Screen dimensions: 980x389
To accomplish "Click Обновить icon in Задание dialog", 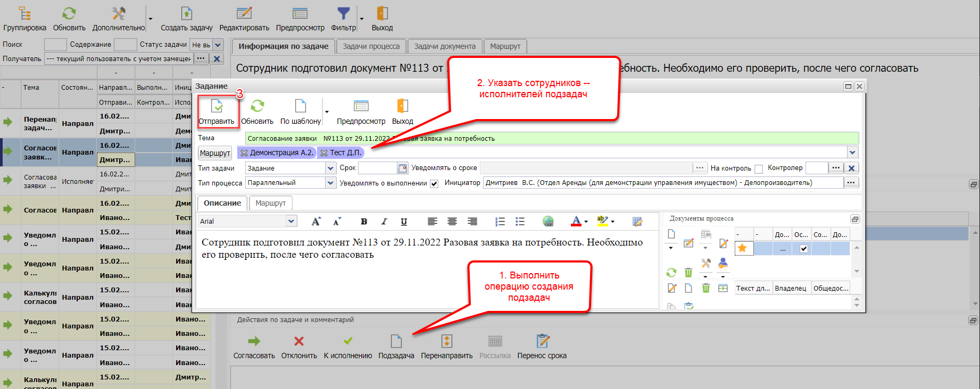I will [x=257, y=106].
